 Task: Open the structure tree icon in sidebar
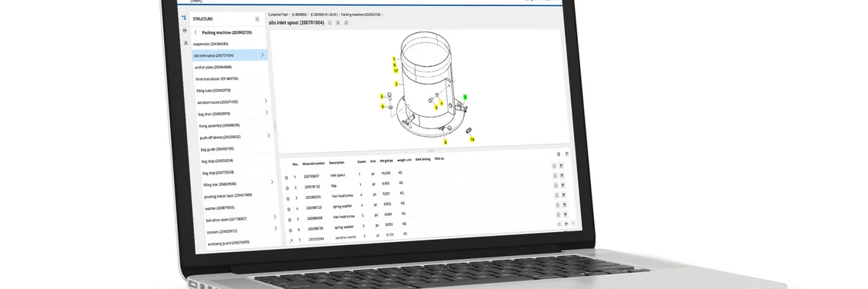point(184,18)
